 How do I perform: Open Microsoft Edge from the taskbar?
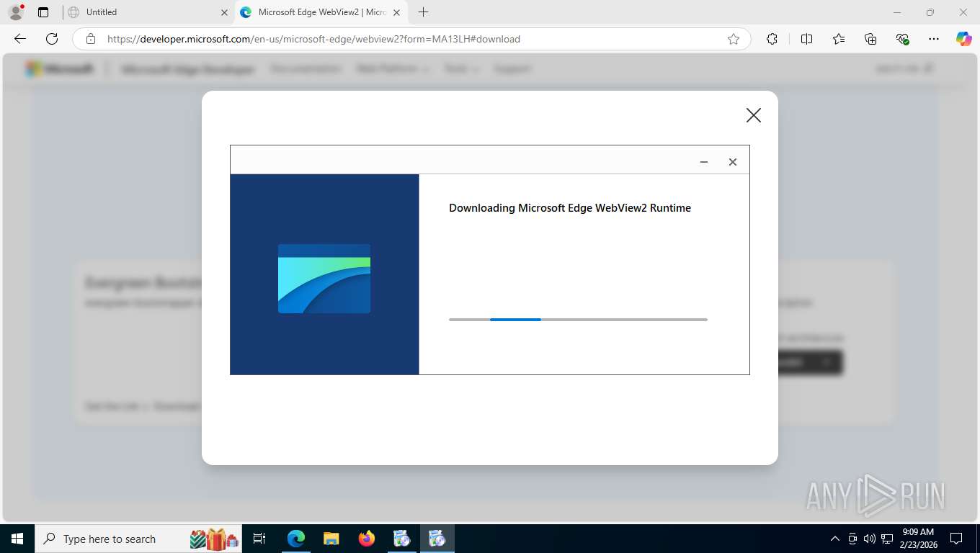(x=296, y=539)
